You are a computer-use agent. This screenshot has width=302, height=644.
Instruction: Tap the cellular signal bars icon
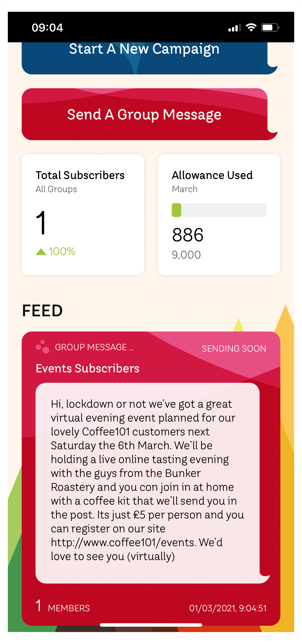235,28
